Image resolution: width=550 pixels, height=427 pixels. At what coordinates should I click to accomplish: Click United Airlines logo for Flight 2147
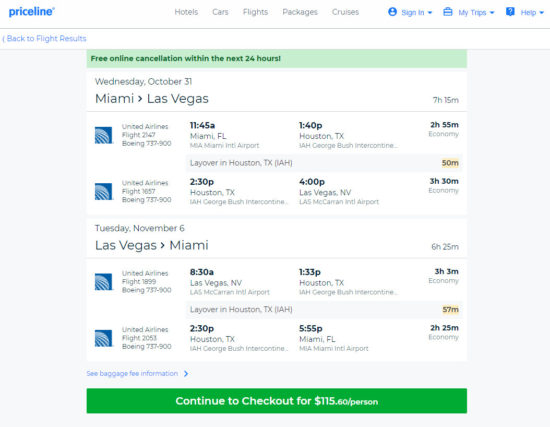(x=103, y=135)
